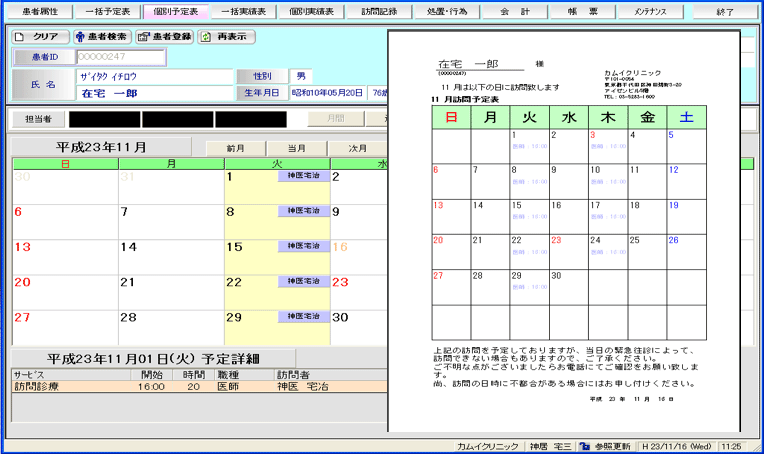The height and width of the screenshot is (454, 764).
Task: Click the 在宅 一郎 name field
Action: coord(155,93)
